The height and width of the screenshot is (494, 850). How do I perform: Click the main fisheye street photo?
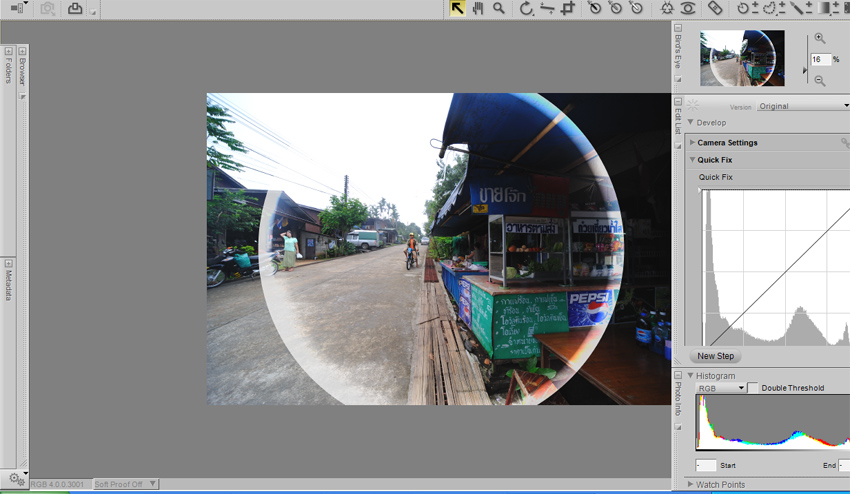pyautogui.click(x=439, y=249)
